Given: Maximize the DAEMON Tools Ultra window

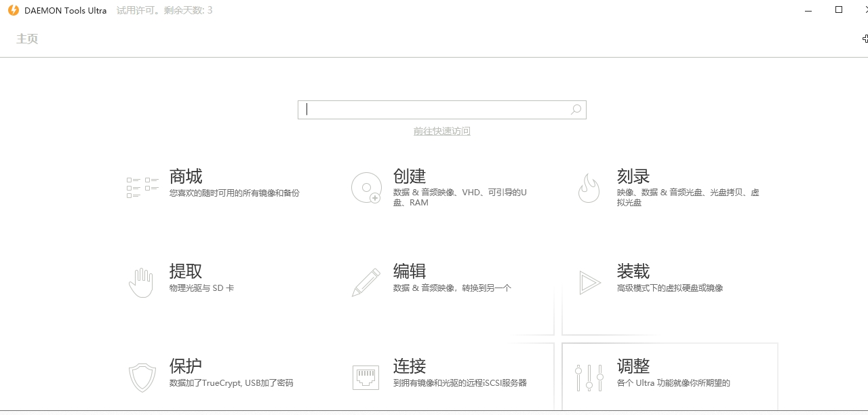Looking at the screenshot, I should [839, 9].
